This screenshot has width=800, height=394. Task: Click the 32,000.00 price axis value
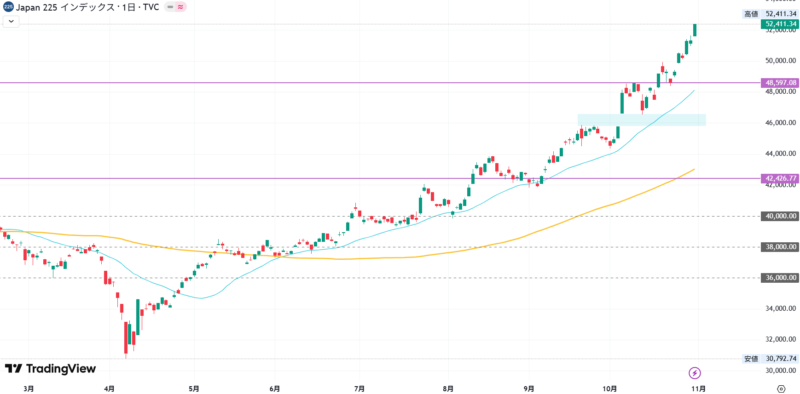(781, 339)
